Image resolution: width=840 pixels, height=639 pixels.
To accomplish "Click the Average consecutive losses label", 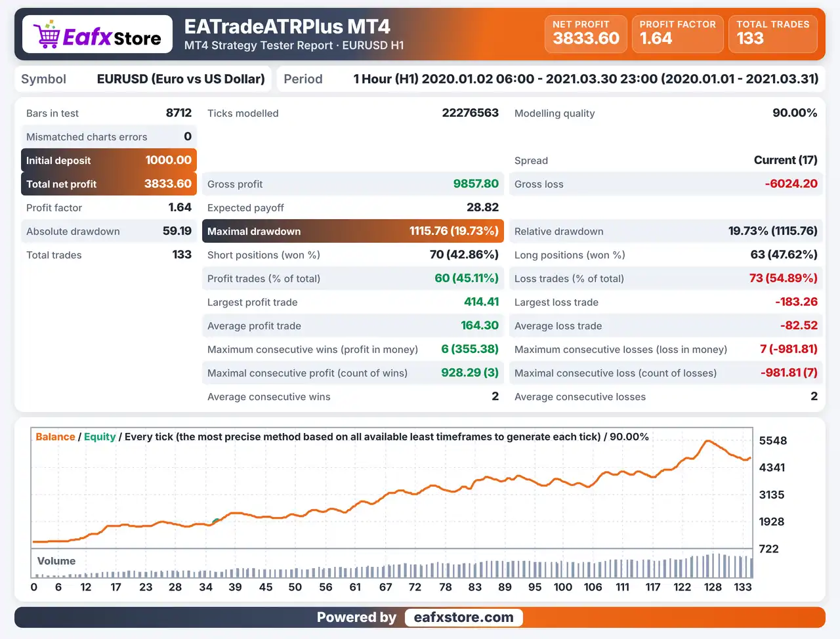I will 580,397.
